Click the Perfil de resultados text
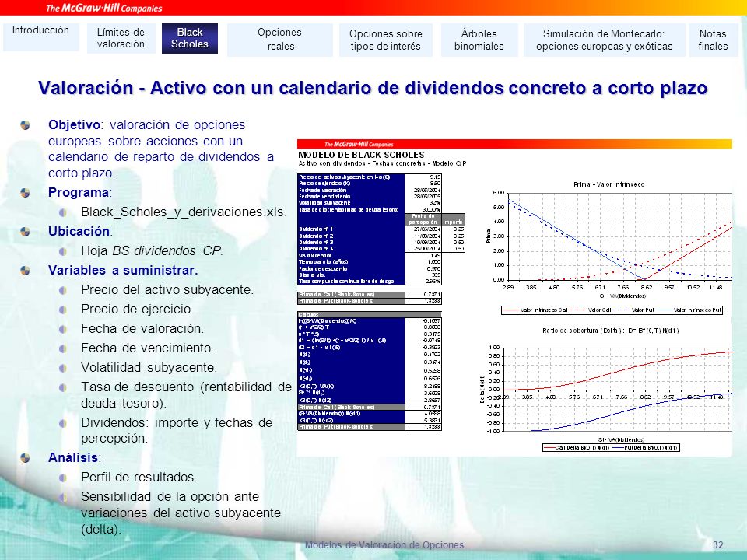This screenshot has height=560, width=747. [x=139, y=477]
